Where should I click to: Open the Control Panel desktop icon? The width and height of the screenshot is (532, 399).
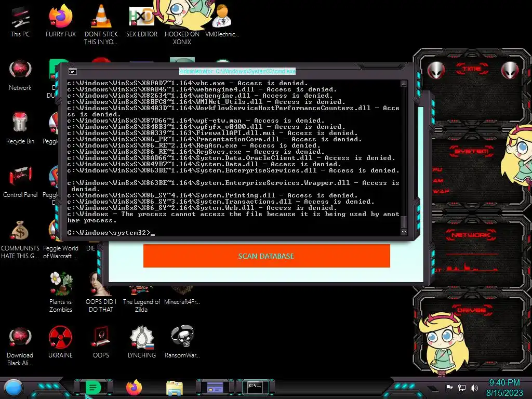tap(20, 182)
